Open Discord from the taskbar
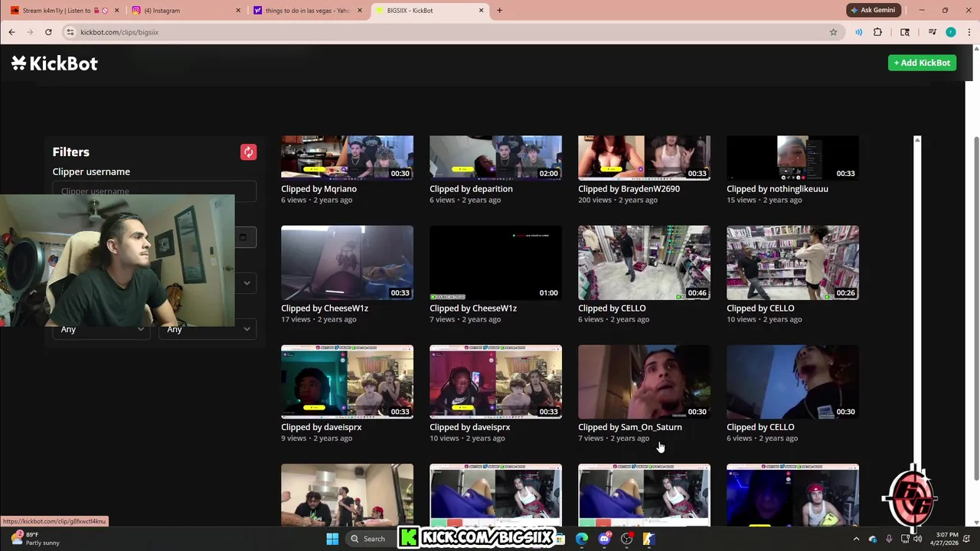This screenshot has width=980, height=551. tap(604, 539)
